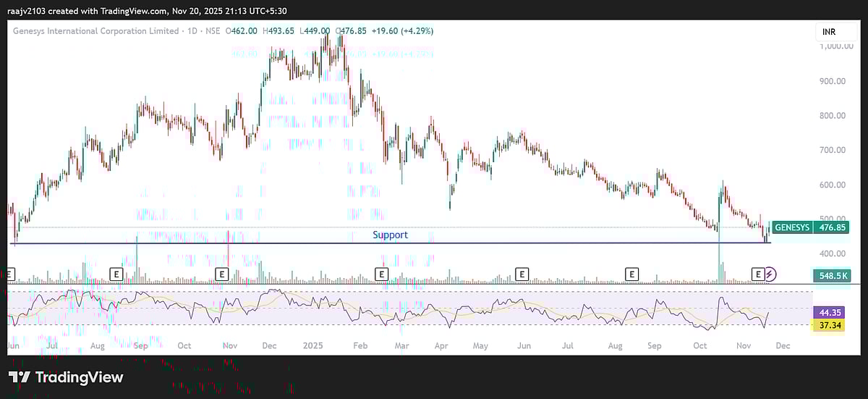Image resolution: width=868 pixels, height=399 pixels.
Task: Click the earnings E marker near June 2025
Action: (x=522, y=274)
